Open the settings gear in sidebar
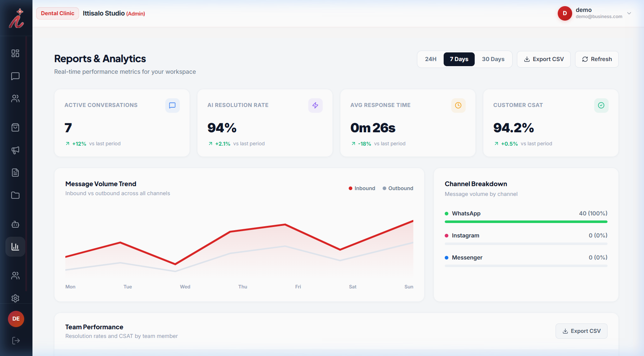This screenshot has width=644, height=356. coord(15,299)
